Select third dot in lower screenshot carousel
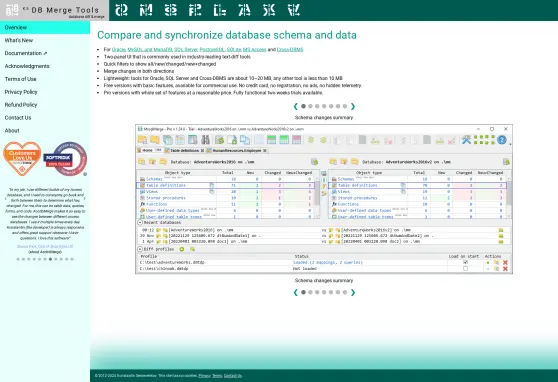The height and width of the screenshot is (382, 558). [x=317, y=292]
